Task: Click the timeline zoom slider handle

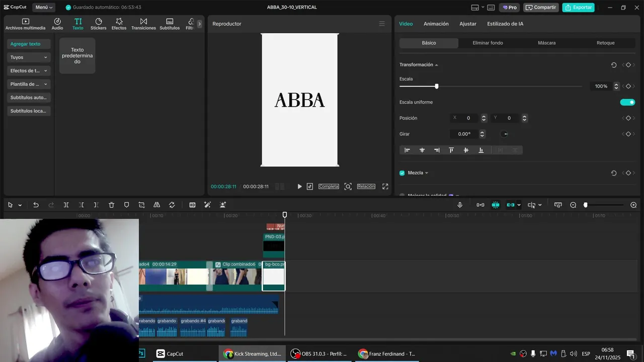Action: (586, 205)
